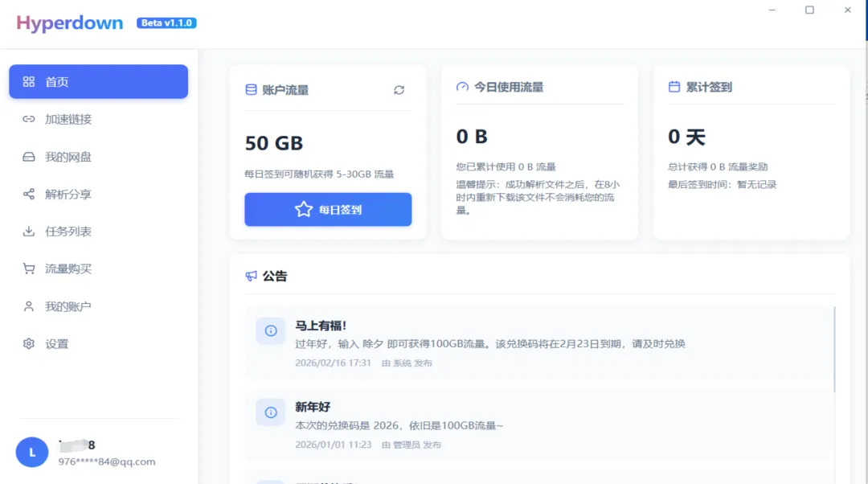Click the grid icon in 首页 menu item
868x484 pixels.
(x=29, y=81)
